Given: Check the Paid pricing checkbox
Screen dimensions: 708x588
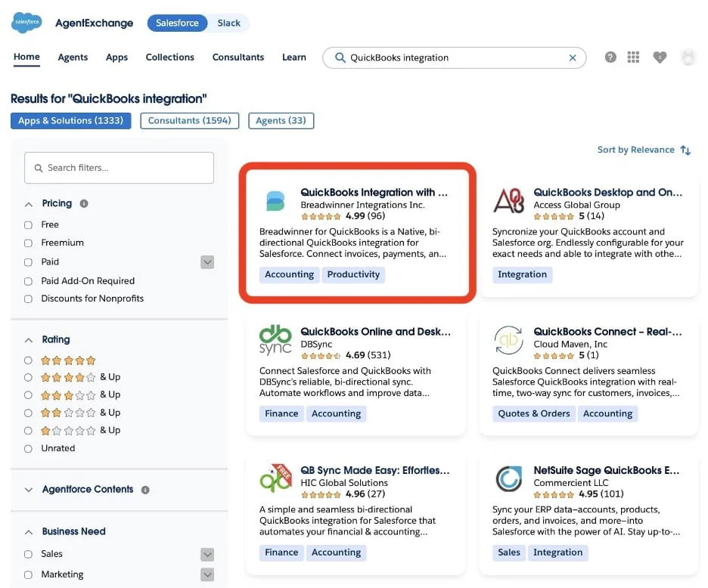Looking at the screenshot, I should (x=28, y=262).
